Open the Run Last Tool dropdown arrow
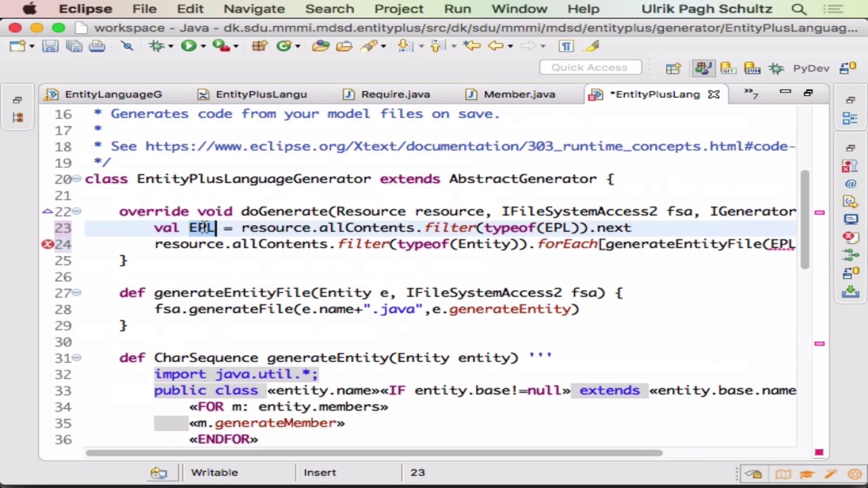Viewport: 868px width, 488px height. (235, 47)
